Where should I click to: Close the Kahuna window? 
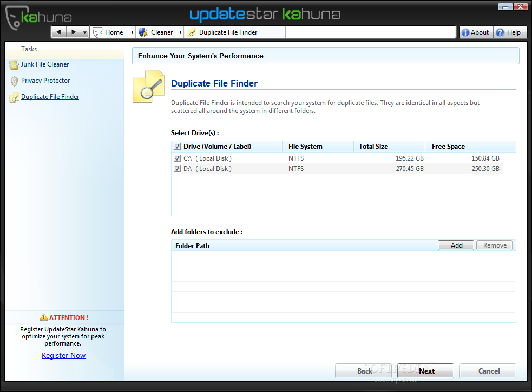520,7
